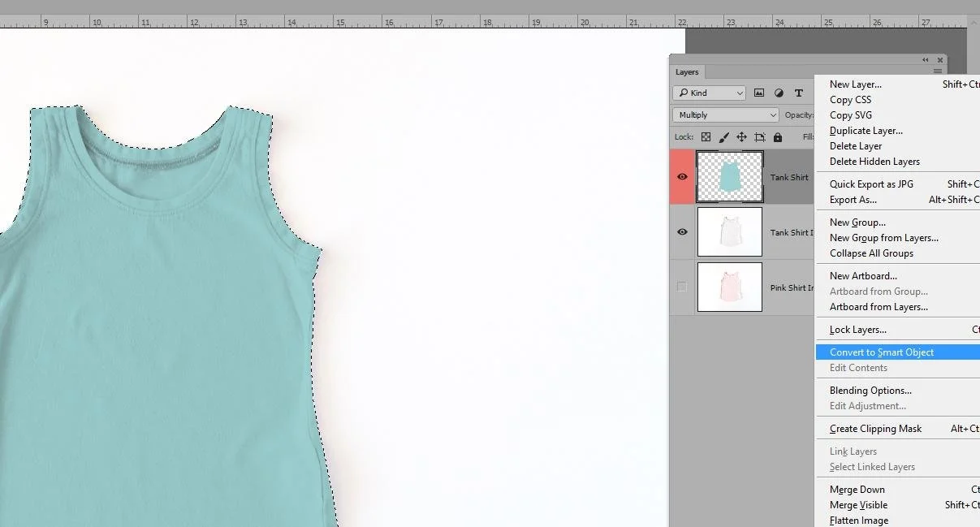Open the Layers panel menu icon
This screenshot has height=527, width=980.
[x=938, y=71]
